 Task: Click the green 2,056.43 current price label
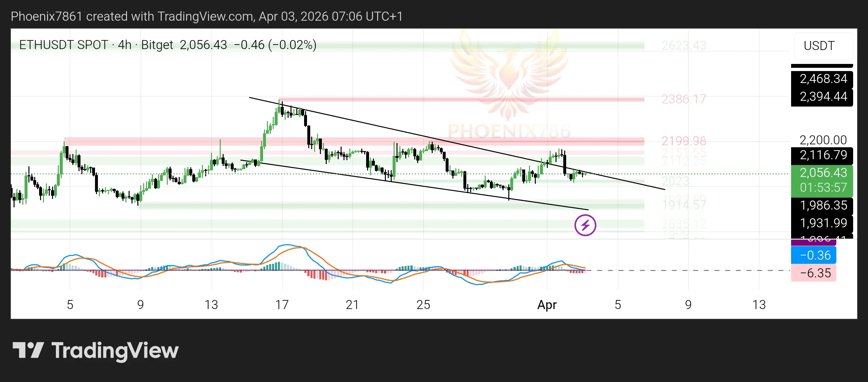point(823,173)
